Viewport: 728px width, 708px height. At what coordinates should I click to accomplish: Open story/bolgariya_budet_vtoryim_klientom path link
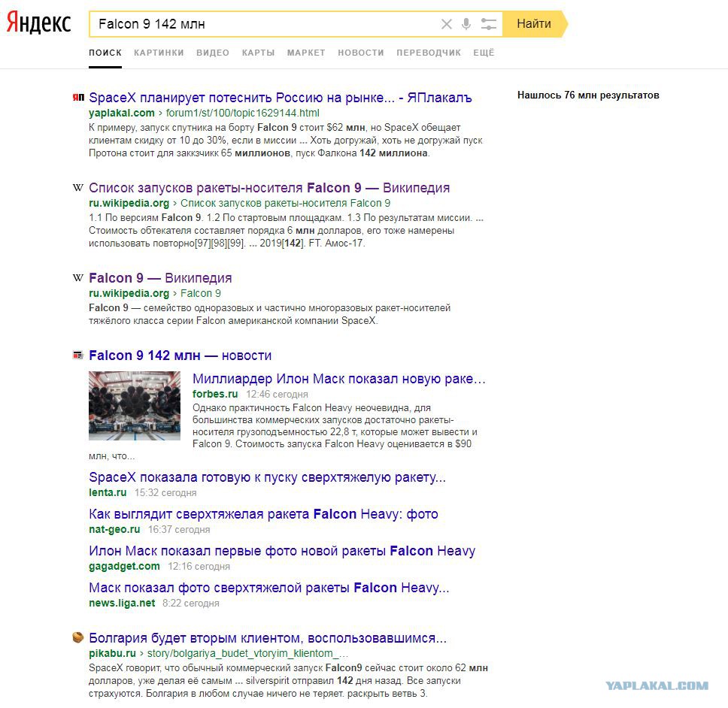[x=247, y=653]
